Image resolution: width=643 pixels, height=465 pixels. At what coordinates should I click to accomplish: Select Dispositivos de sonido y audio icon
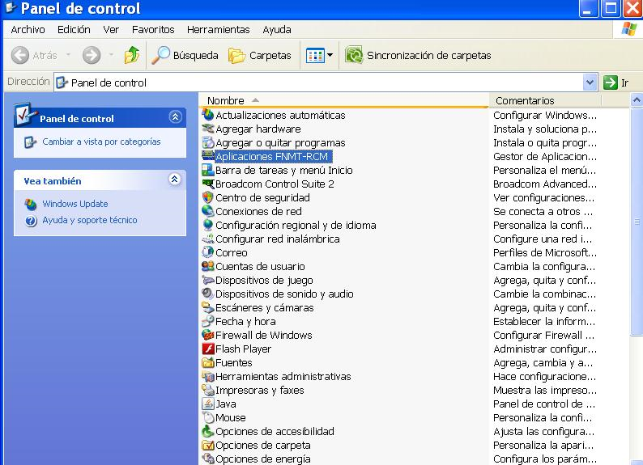point(208,294)
